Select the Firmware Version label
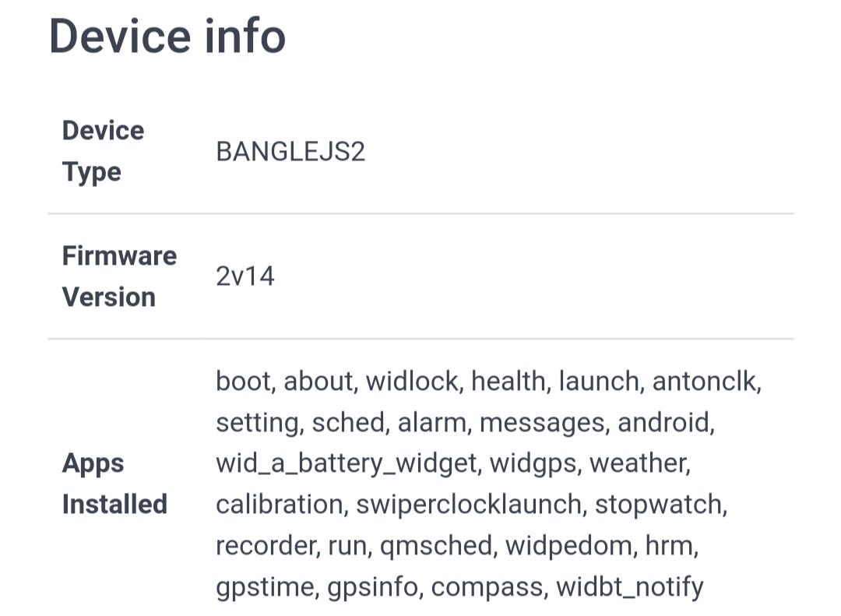The width and height of the screenshot is (841, 616). pyautogui.click(x=119, y=276)
